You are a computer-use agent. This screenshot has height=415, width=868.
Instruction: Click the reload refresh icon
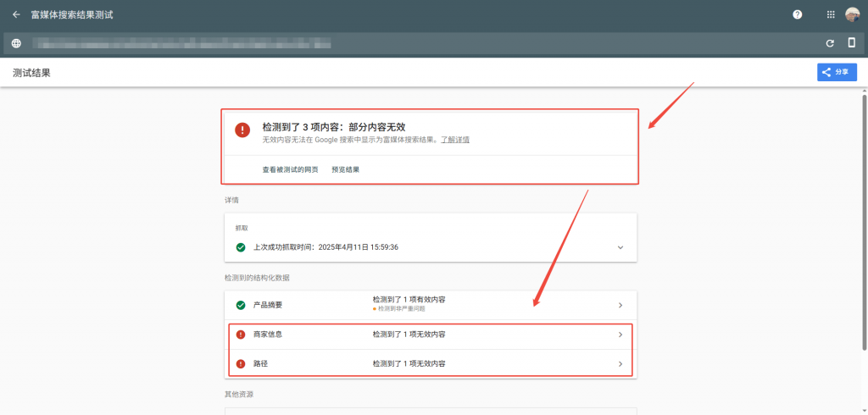click(830, 43)
